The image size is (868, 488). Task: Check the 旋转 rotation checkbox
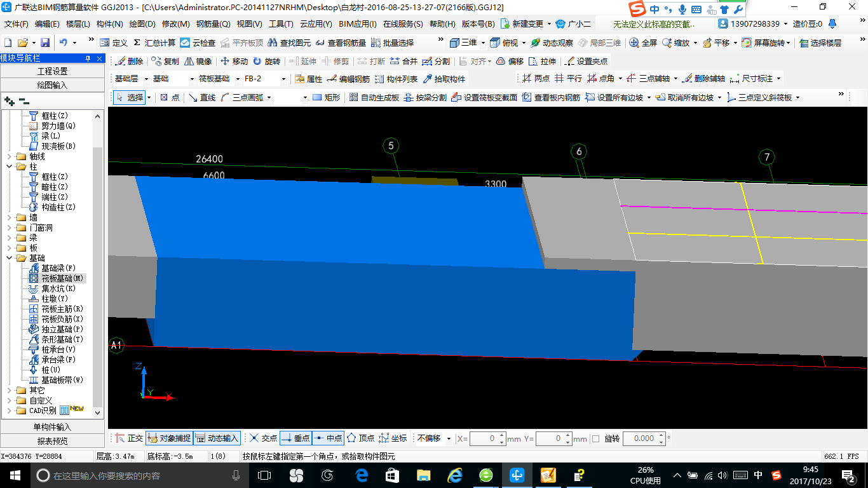(x=595, y=438)
